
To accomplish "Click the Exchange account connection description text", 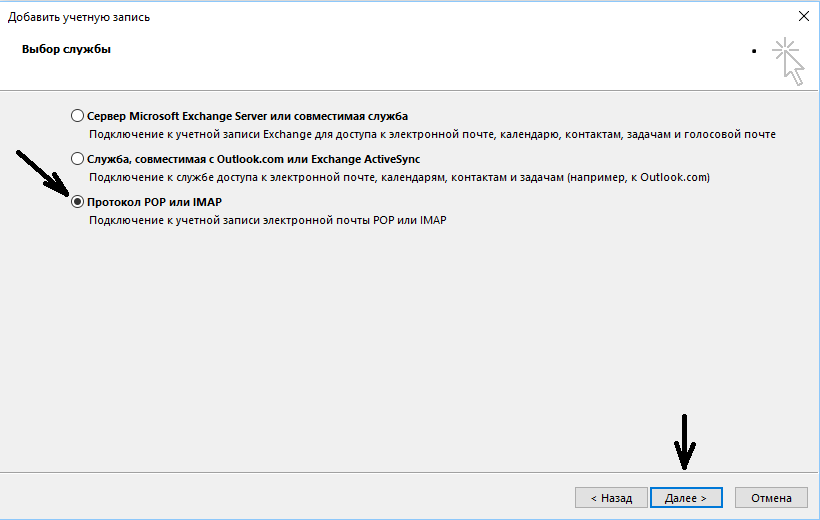I will tap(431, 134).
